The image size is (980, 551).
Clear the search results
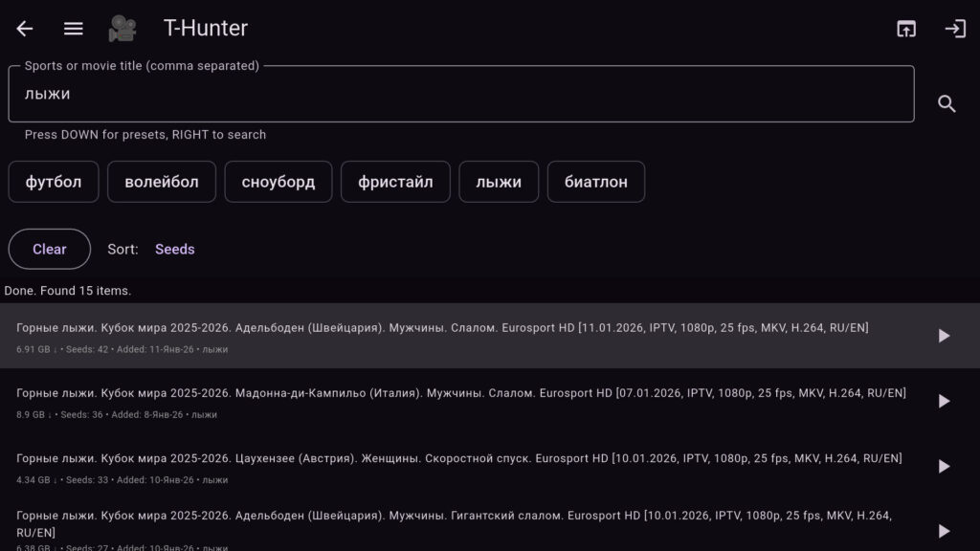[50, 249]
